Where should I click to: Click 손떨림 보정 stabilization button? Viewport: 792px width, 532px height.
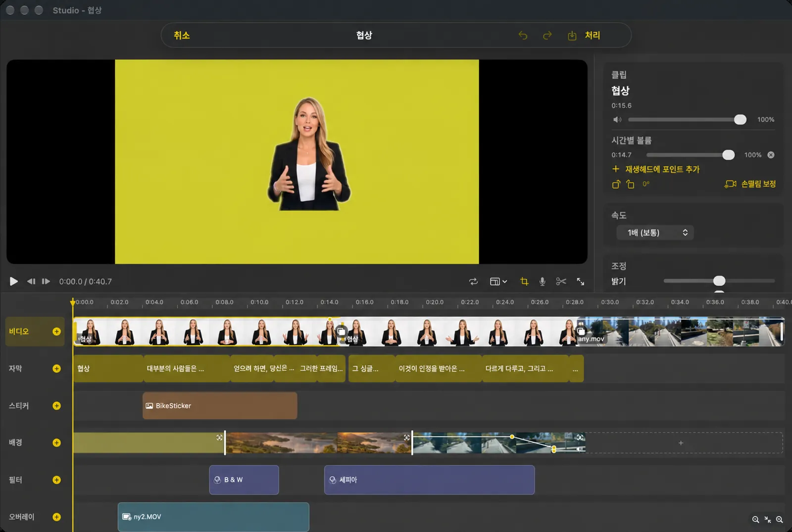[x=750, y=184]
